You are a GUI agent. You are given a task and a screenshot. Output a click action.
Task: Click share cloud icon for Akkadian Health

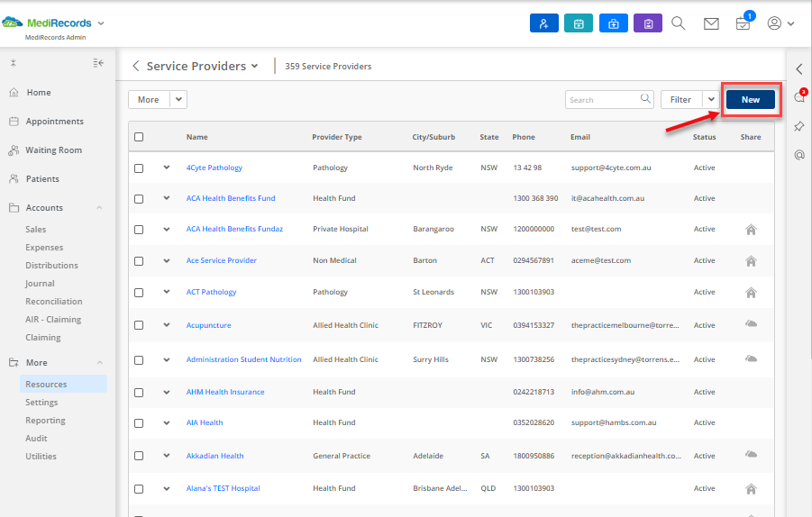coord(751,454)
